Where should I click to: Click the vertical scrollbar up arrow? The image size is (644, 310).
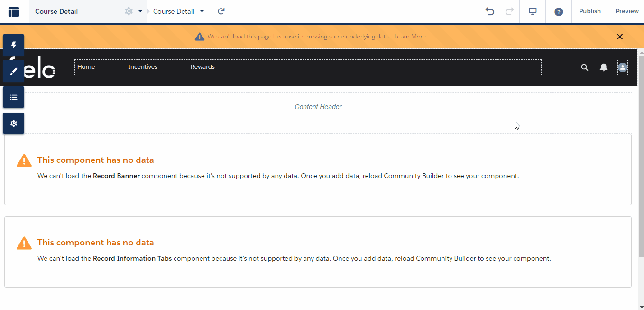641,52
